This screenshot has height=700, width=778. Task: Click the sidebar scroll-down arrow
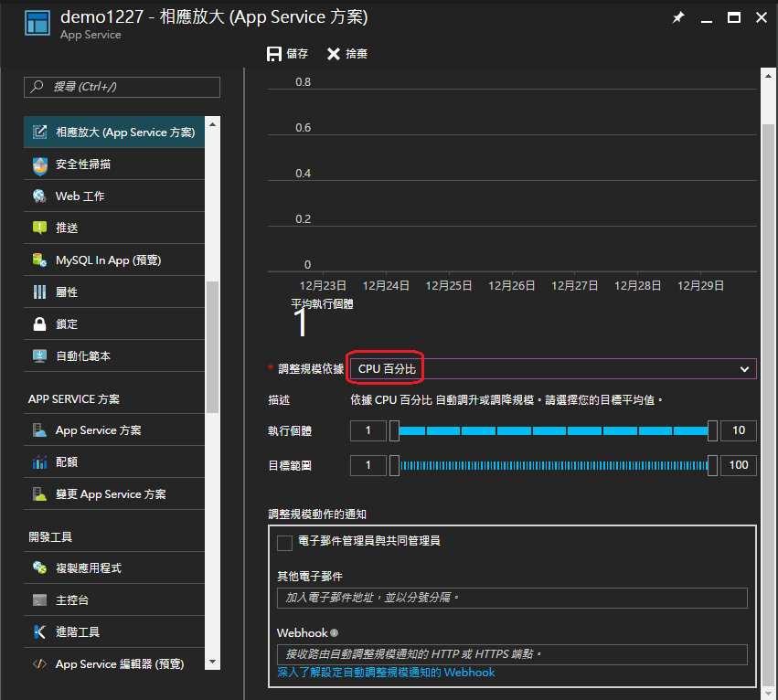[x=212, y=662]
